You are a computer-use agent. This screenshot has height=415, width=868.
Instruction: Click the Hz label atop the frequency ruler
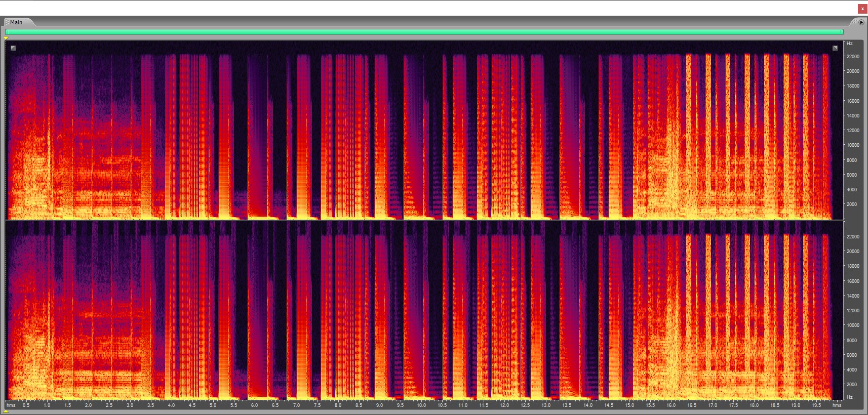(850, 44)
